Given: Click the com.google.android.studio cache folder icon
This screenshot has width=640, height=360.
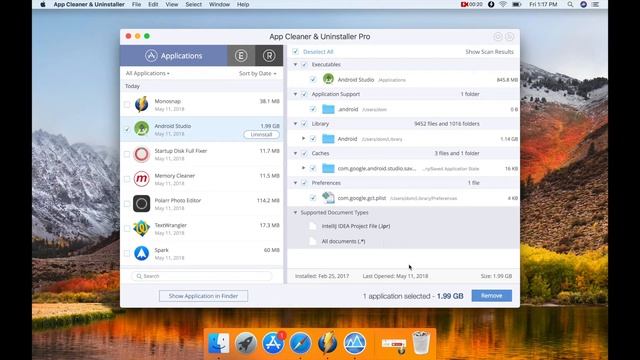Looking at the screenshot, I should click(x=328, y=168).
